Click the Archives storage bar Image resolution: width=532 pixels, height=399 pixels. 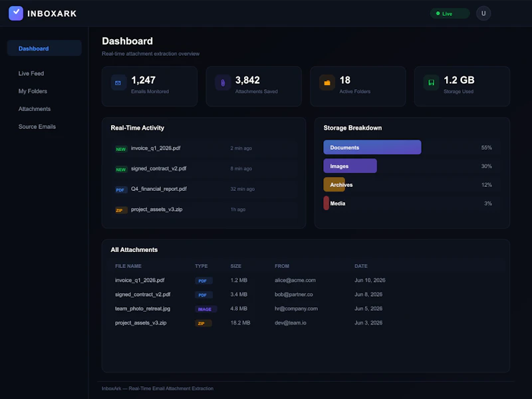pyautogui.click(x=334, y=185)
